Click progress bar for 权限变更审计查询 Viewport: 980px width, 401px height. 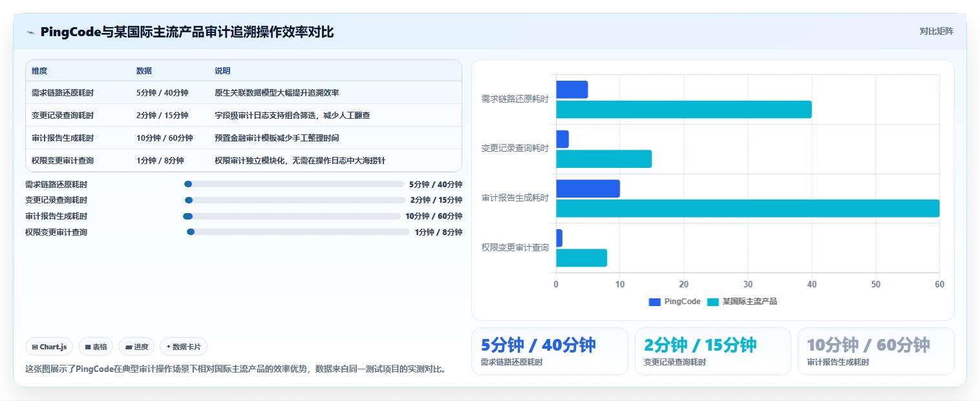pyautogui.click(x=298, y=232)
